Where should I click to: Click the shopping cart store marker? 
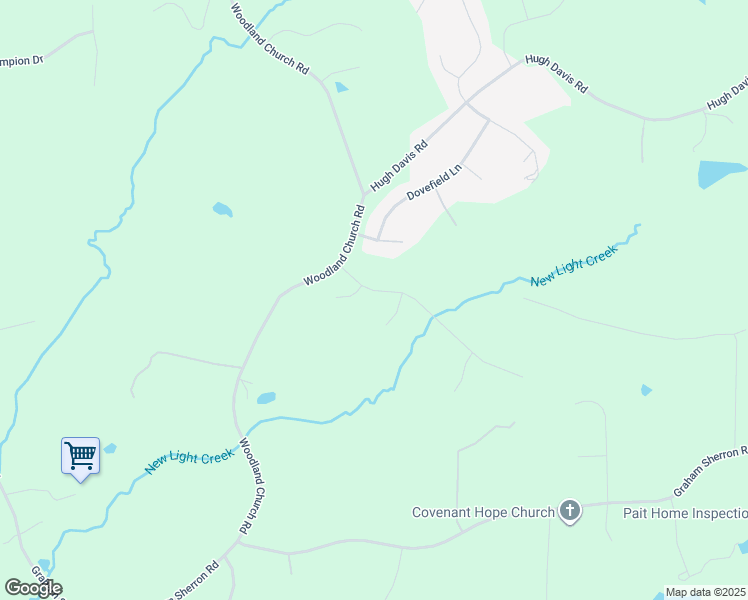(x=81, y=458)
